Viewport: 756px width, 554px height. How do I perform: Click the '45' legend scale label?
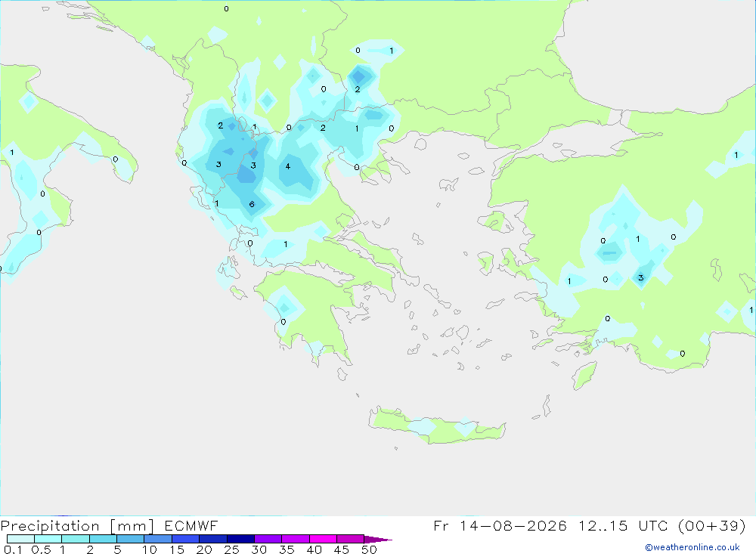pyautogui.click(x=342, y=549)
